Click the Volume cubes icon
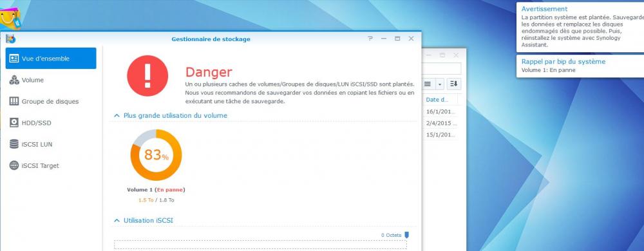644x251 pixels. coord(14,80)
